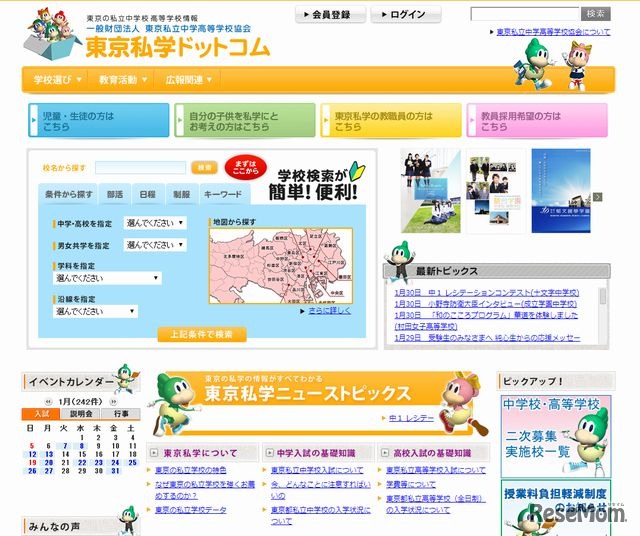Open the 和のこころプログラム topic link

coord(486,321)
